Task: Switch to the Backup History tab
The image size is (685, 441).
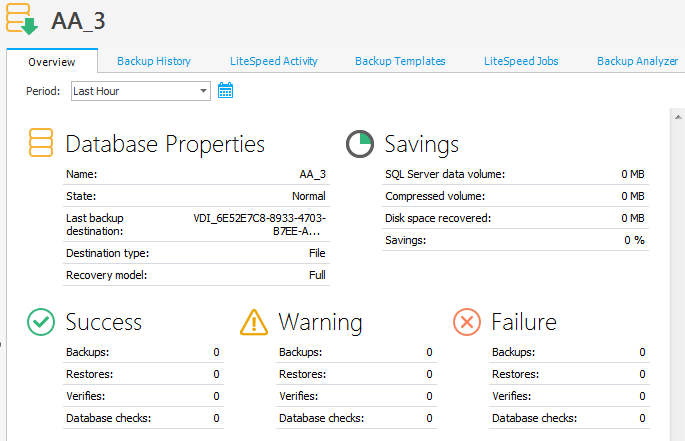Action: pos(154,61)
